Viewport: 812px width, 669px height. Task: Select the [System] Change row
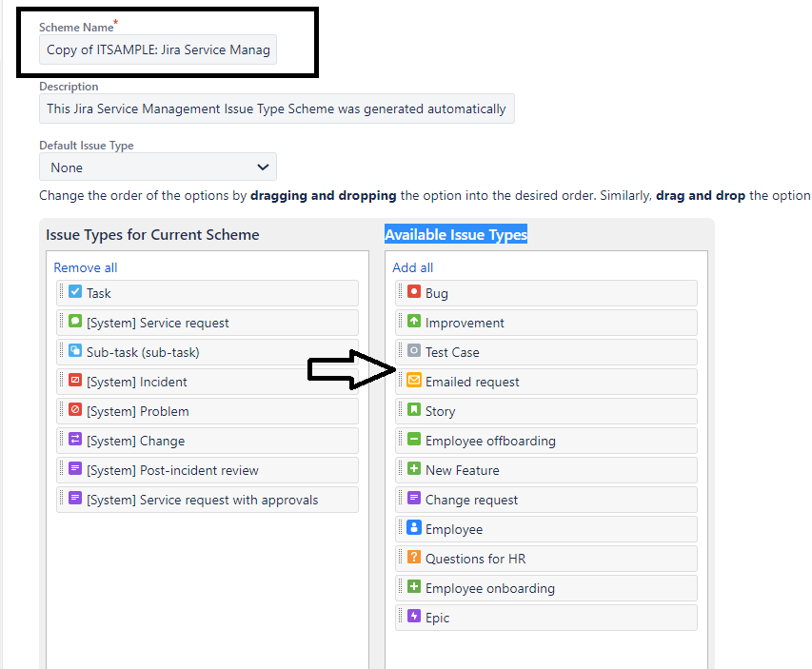[208, 442]
